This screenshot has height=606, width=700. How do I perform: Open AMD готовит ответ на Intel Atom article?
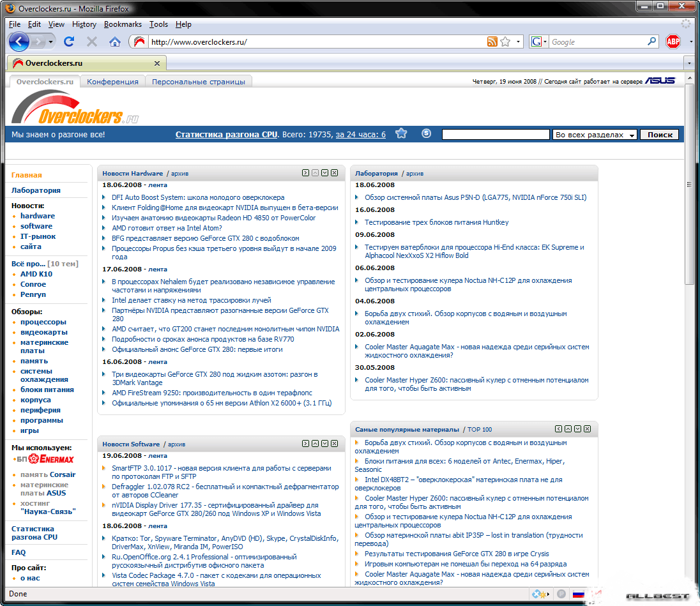167,228
